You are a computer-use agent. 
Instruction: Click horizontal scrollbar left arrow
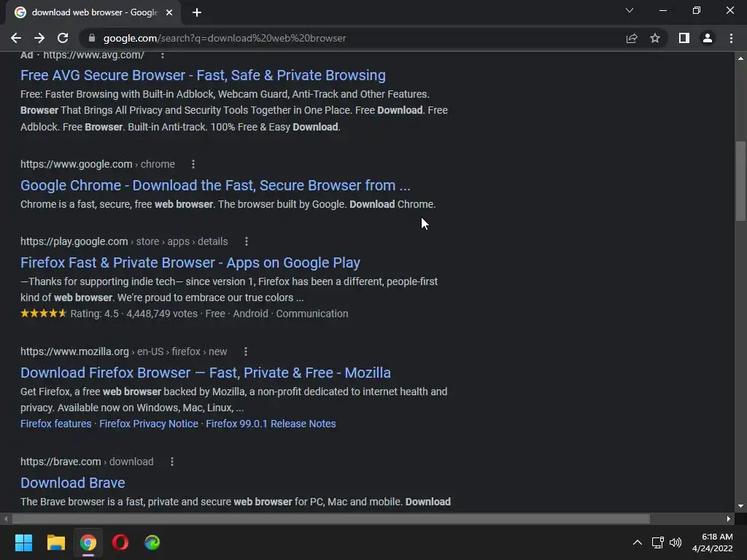click(x=6, y=518)
